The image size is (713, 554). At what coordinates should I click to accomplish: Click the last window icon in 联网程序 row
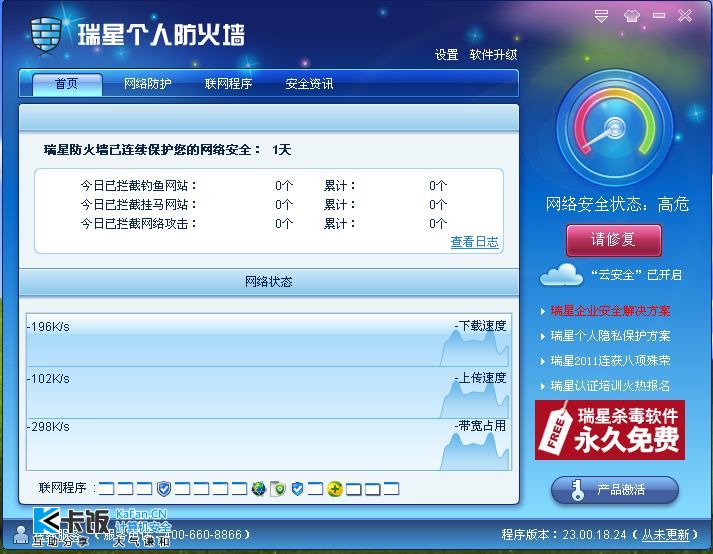[x=391, y=489]
